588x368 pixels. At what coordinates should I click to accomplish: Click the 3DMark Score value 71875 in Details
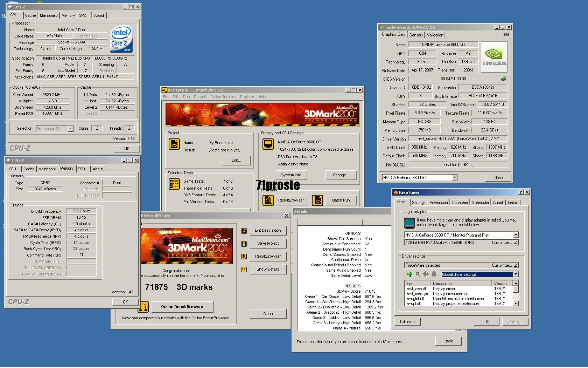370,291
